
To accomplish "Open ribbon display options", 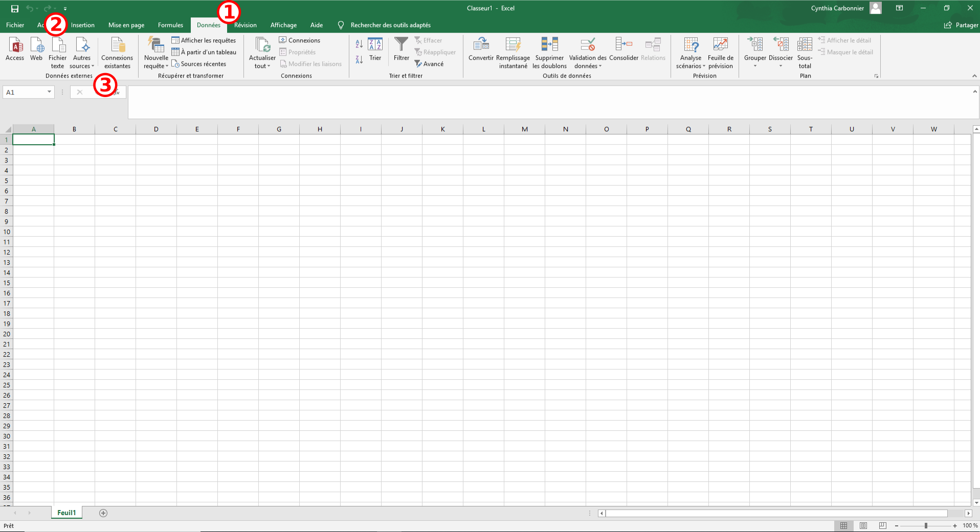I will (x=899, y=8).
